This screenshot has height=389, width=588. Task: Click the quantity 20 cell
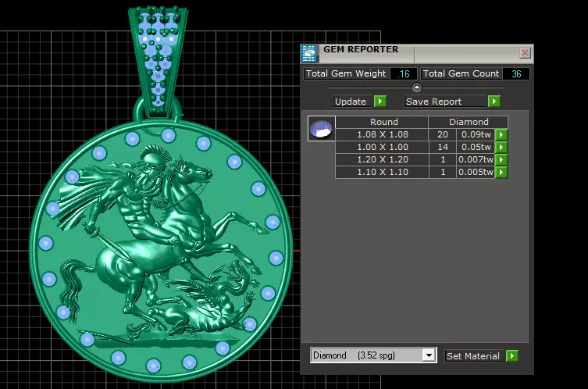coord(443,134)
